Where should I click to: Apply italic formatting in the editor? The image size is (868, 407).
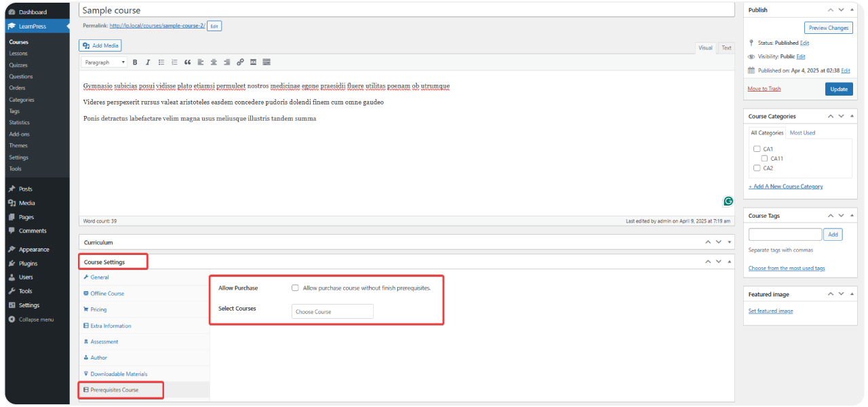coord(147,62)
